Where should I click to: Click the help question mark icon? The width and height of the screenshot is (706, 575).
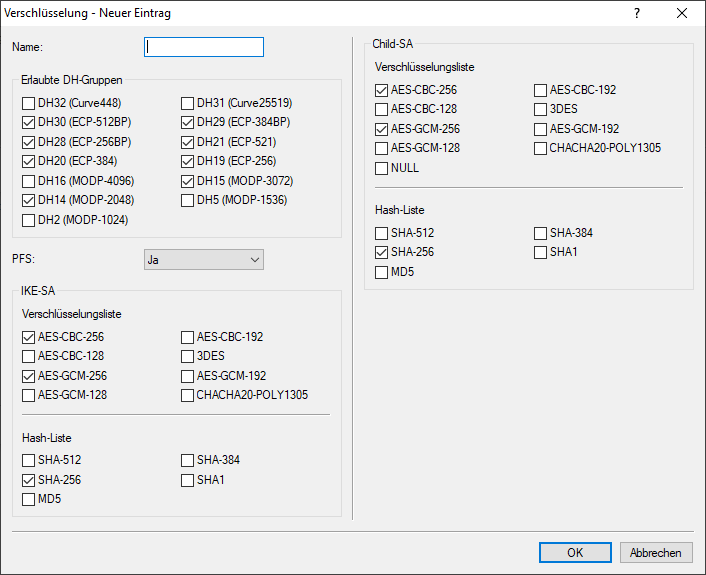pyautogui.click(x=637, y=14)
